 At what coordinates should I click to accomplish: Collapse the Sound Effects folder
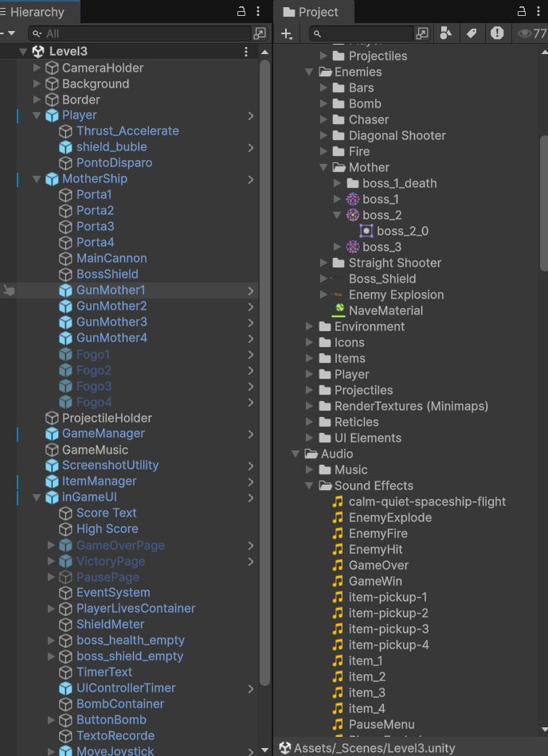point(310,485)
